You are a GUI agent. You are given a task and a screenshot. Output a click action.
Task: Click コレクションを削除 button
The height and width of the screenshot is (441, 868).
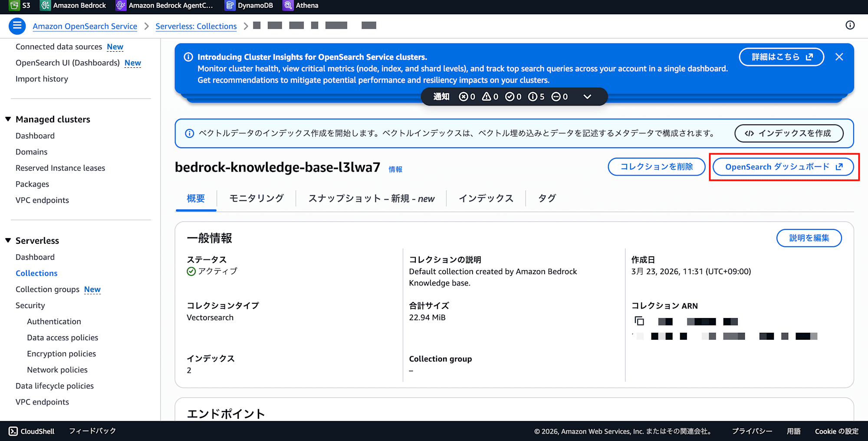[x=656, y=167]
